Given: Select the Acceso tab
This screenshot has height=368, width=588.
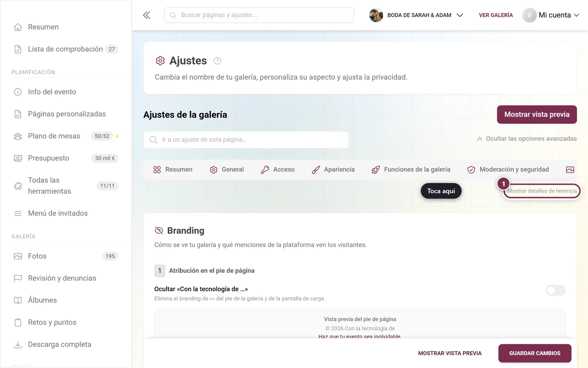Looking at the screenshot, I should pyautogui.click(x=278, y=170).
